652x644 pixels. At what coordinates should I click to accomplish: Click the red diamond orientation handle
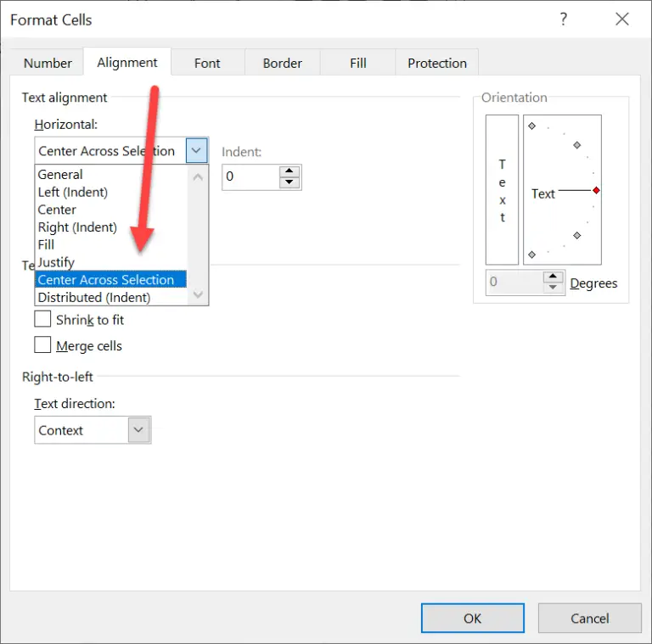point(596,190)
